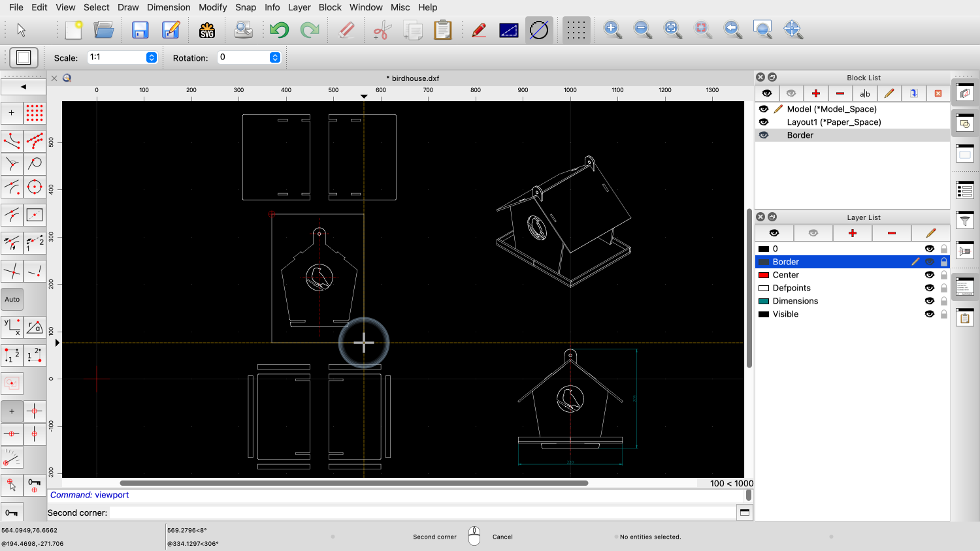Unlock the Border layer

(944, 262)
